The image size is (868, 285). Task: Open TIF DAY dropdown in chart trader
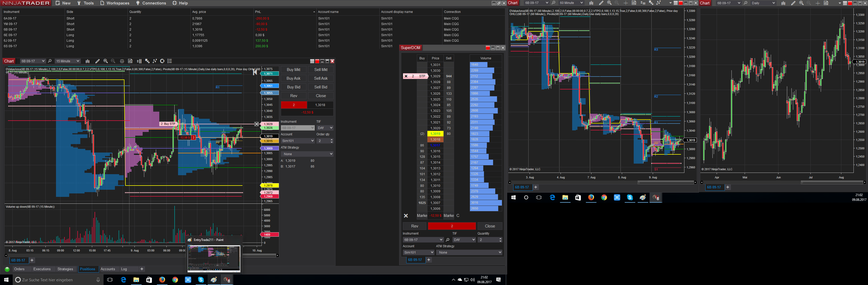click(x=325, y=128)
